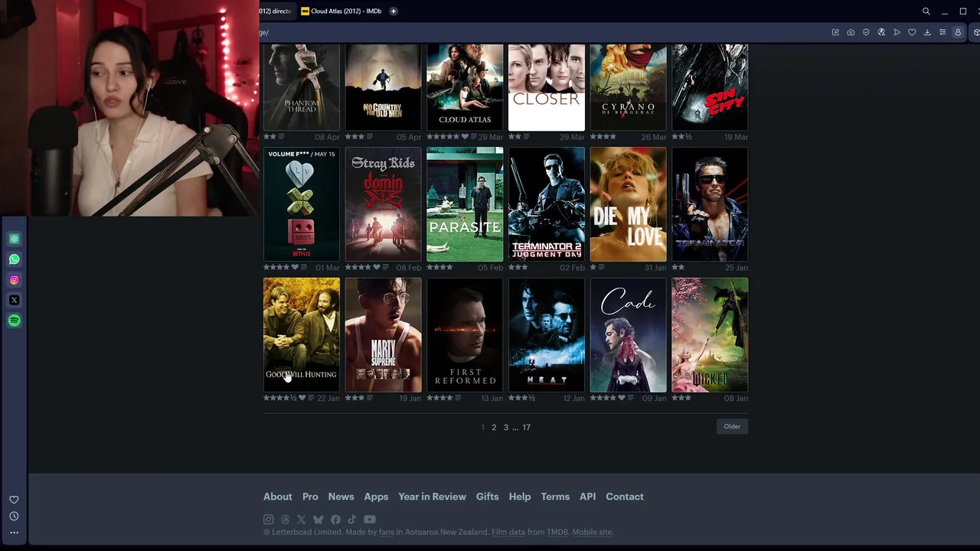Open the Gifts footer link
The image size is (980, 551).
coord(487,497)
